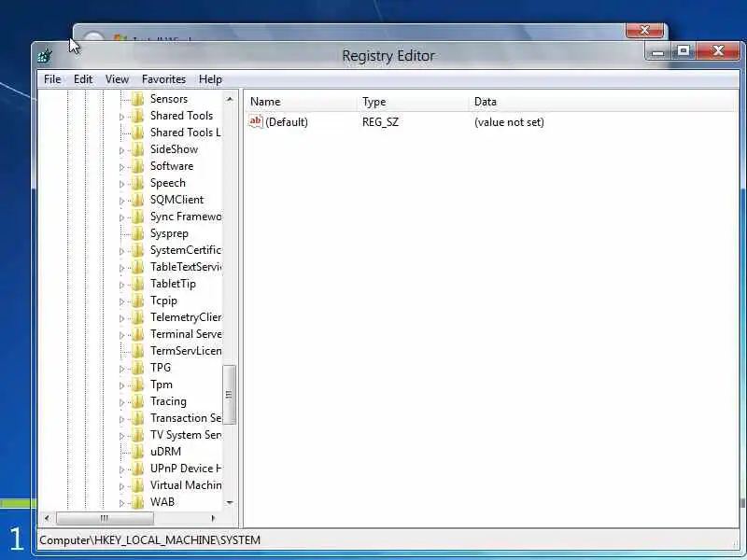747x560 pixels.
Task: Select the Transaction Server key label
Action: pos(186,418)
